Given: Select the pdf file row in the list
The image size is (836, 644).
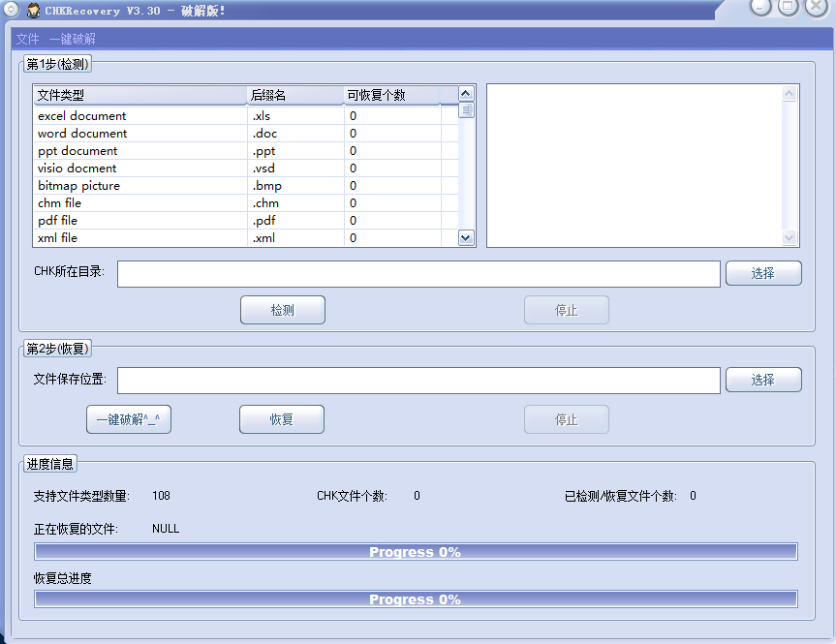Looking at the screenshot, I should [139, 221].
